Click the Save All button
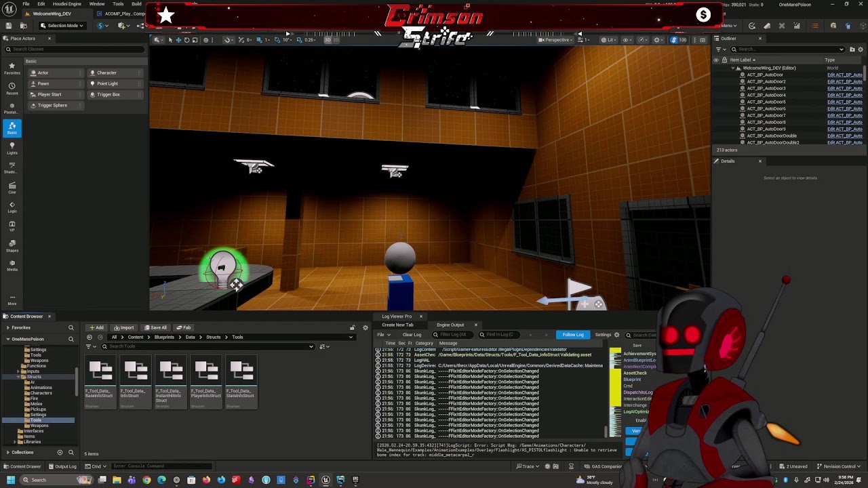 click(x=156, y=327)
